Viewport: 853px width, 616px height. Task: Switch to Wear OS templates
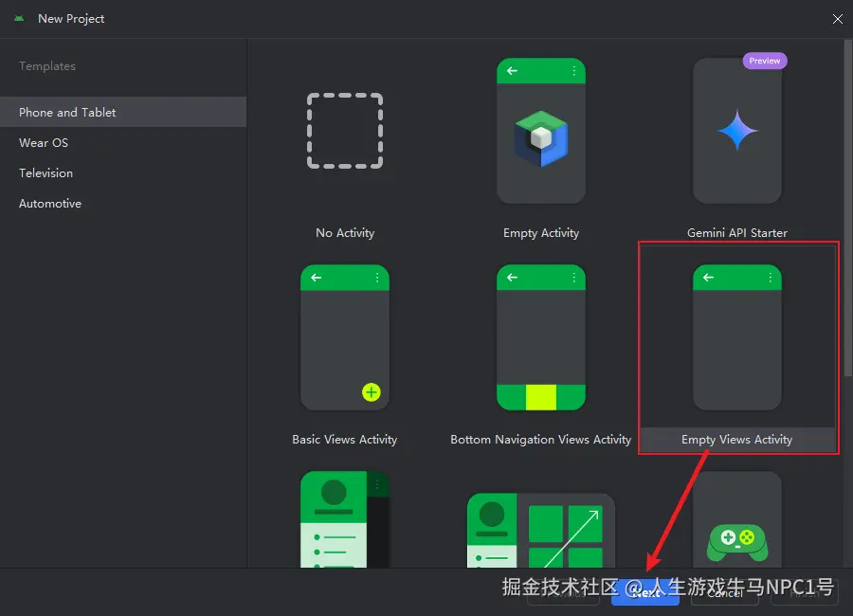click(x=123, y=142)
